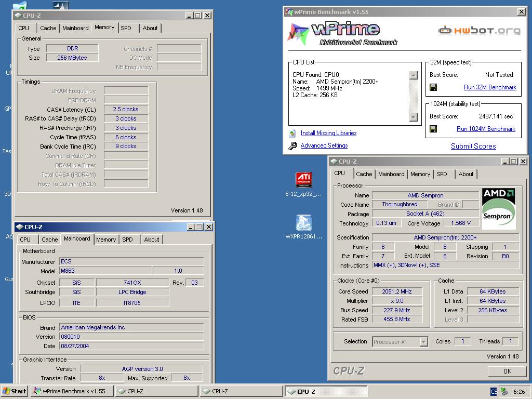Click the Windows Start flag icon

point(6,391)
